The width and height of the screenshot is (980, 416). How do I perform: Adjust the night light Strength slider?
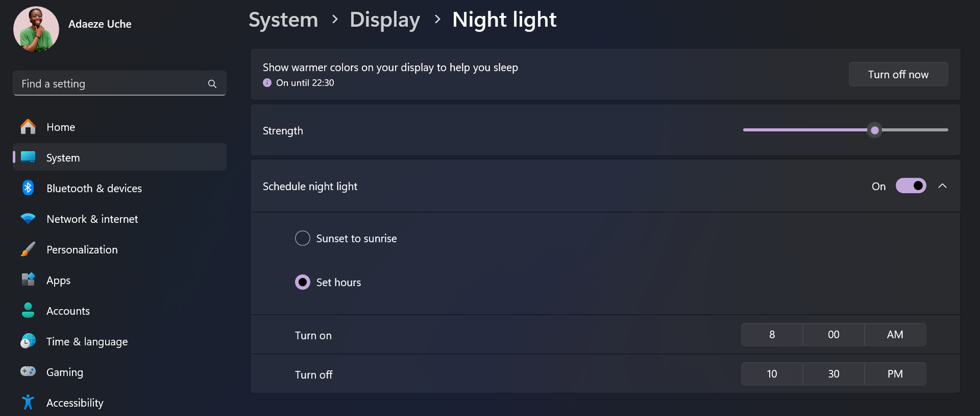tap(874, 130)
